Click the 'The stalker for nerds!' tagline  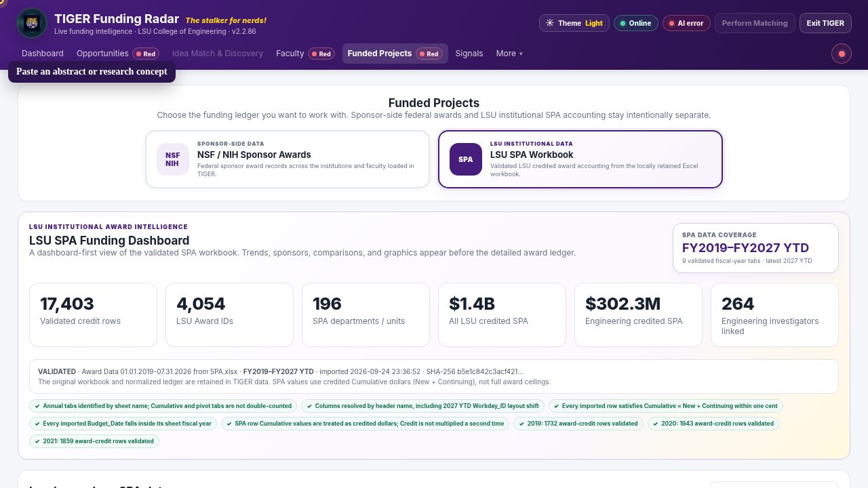tap(226, 20)
